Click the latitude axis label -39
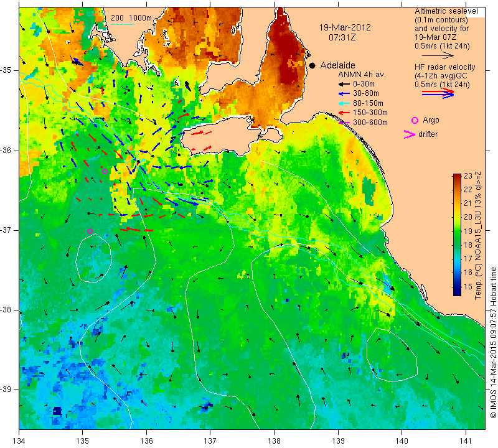 click(x=6, y=390)
